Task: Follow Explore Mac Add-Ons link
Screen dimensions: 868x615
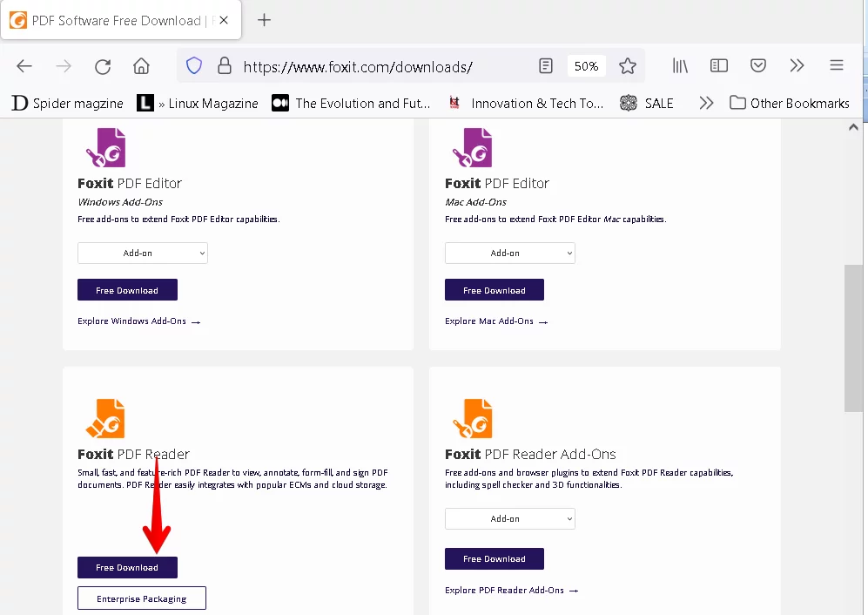Action: [496, 321]
